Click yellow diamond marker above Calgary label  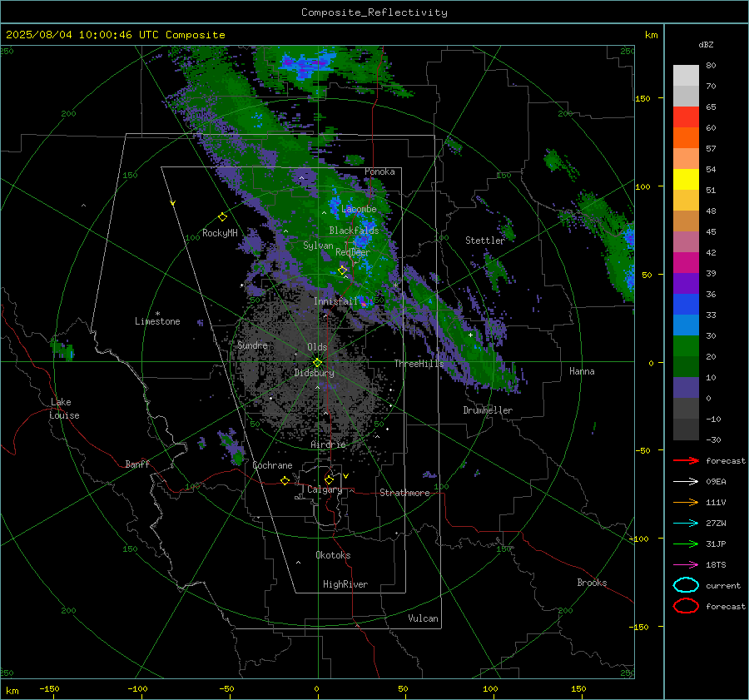click(329, 479)
